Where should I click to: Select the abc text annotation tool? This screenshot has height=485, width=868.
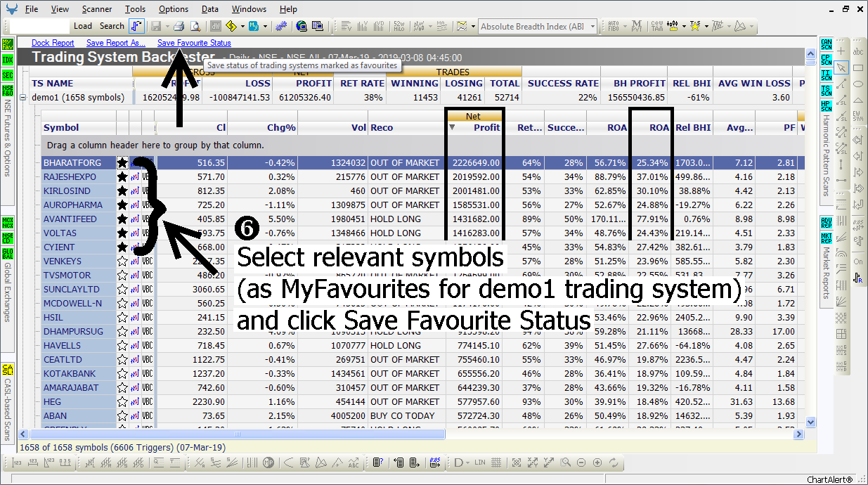tap(858, 52)
